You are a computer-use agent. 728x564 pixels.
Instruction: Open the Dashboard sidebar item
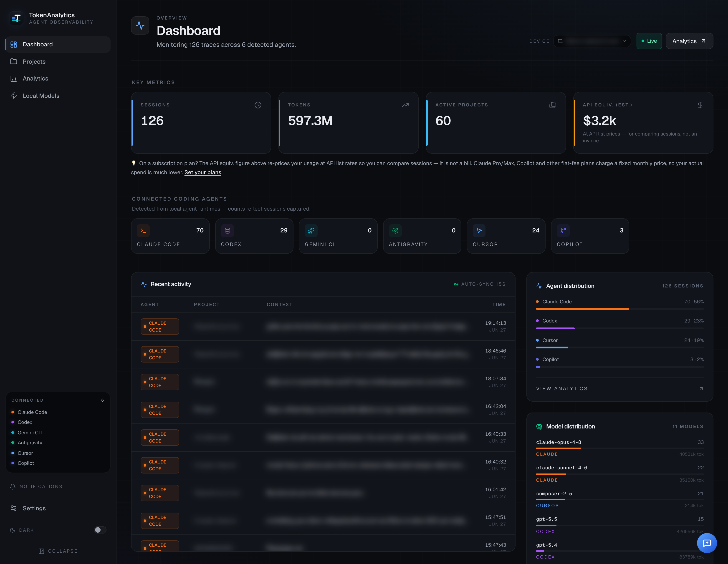coord(58,44)
